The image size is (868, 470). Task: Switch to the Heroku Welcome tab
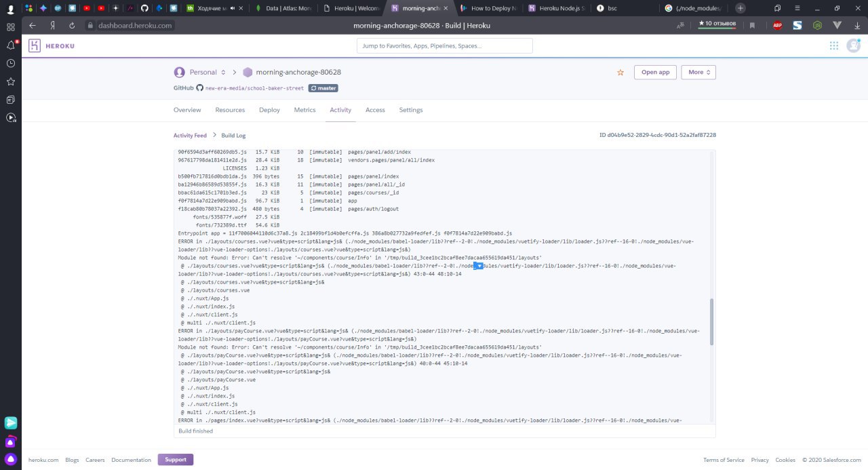(x=351, y=8)
